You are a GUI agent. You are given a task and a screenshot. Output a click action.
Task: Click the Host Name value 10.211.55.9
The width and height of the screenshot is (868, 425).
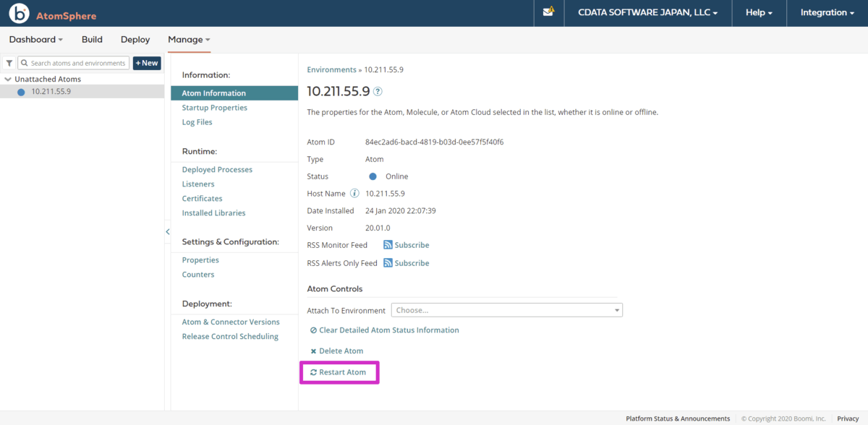click(x=385, y=194)
